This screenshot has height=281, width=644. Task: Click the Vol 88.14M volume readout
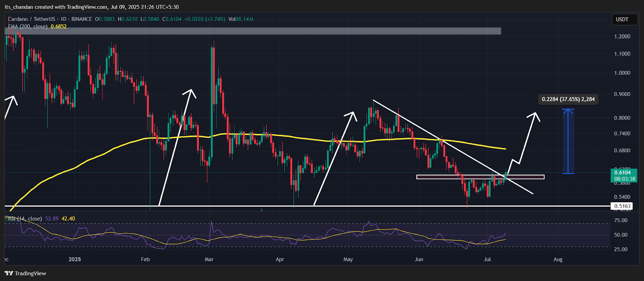pos(241,19)
